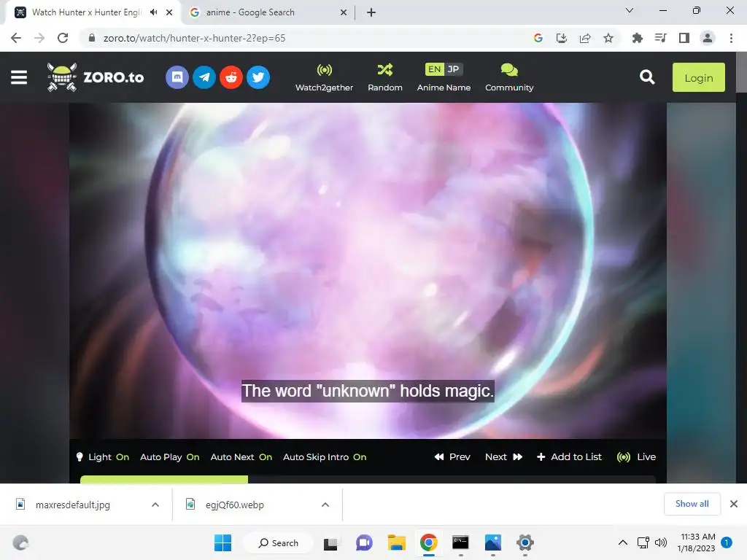Click the ZORO.to site logo

(x=96, y=77)
